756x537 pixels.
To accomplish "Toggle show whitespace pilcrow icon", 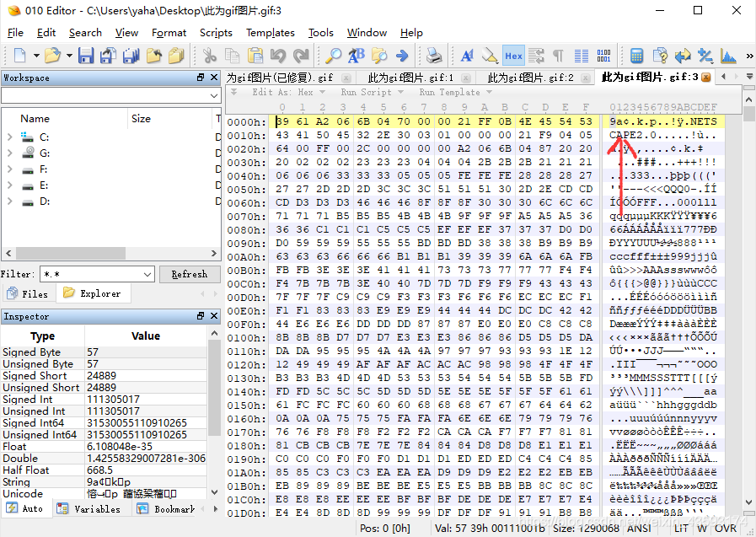I will tap(558, 56).
